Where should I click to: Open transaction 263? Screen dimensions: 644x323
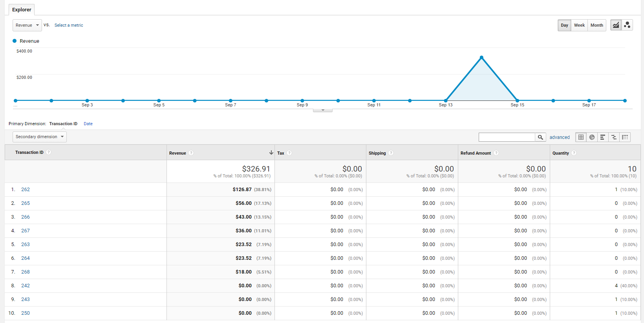[26, 245]
